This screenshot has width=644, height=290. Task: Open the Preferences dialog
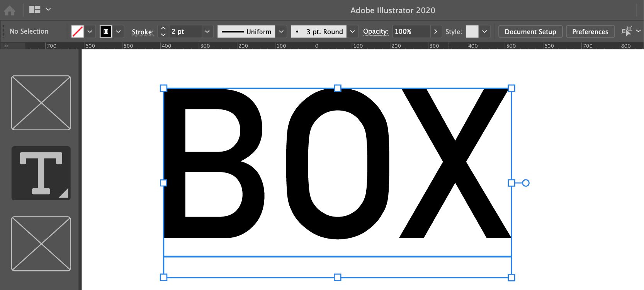pyautogui.click(x=590, y=31)
